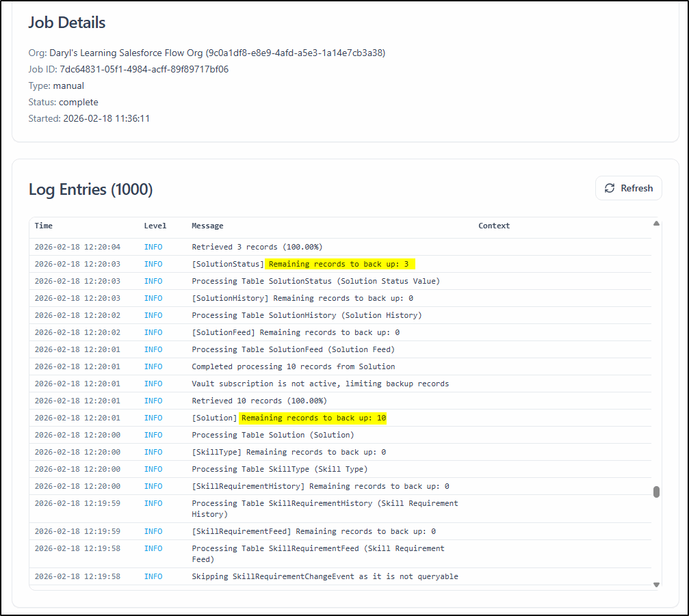Click the 'Skipping SkillRequirementChangeEvent' log entry

(324, 576)
